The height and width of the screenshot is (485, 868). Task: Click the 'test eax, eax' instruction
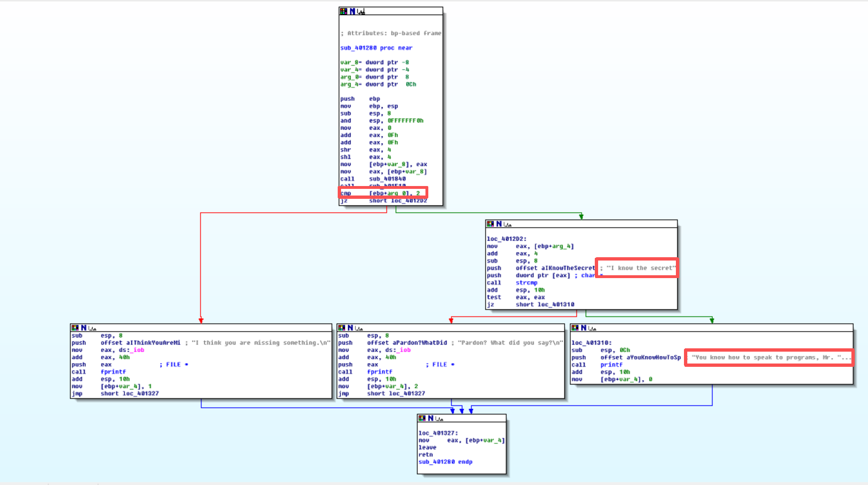coord(516,298)
